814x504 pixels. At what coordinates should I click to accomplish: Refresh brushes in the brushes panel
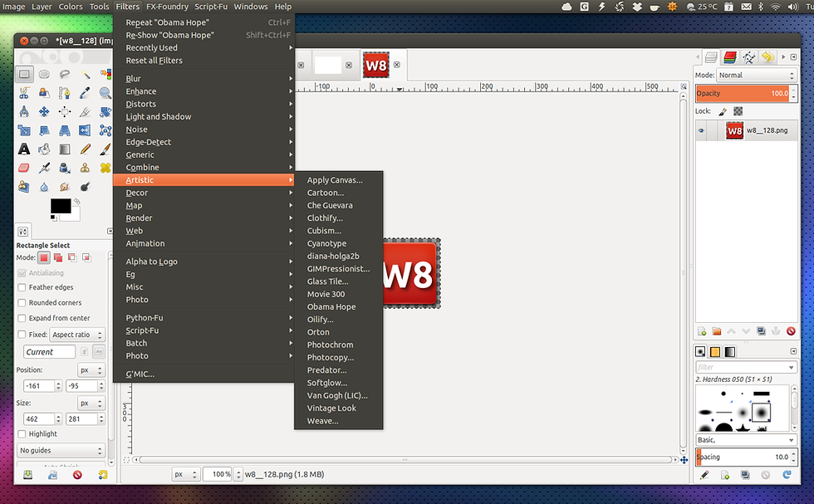(787, 474)
